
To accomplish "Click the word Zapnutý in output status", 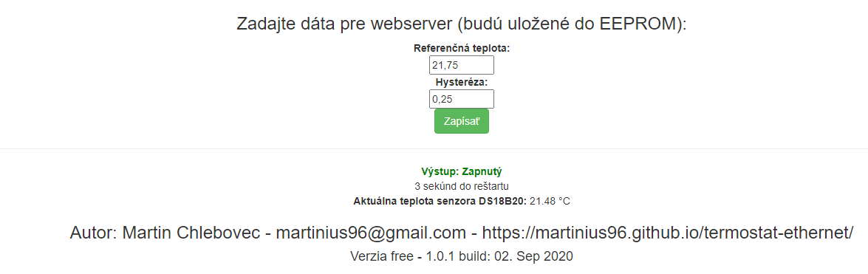I will (482, 171).
